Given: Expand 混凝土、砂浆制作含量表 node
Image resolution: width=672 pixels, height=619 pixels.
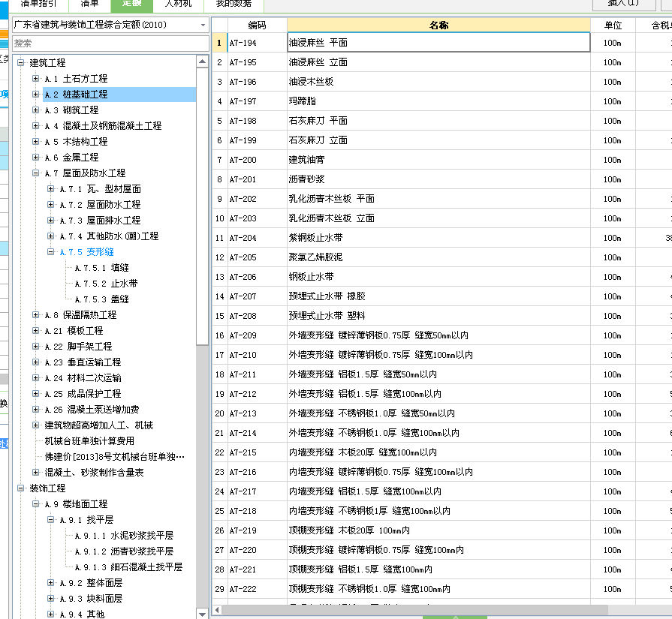Looking at the screenshot, I should tap(35, 472).
